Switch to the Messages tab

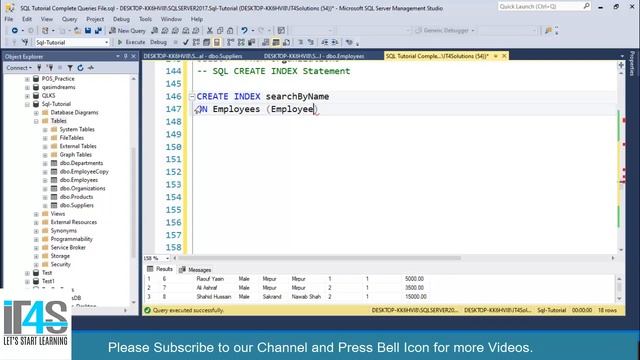(195, 270)
